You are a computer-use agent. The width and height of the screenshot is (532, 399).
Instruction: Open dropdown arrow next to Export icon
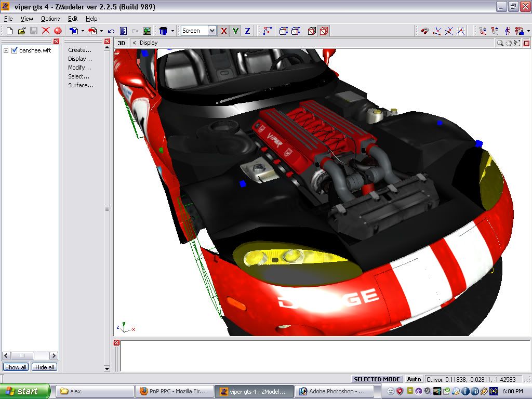click(x=101, y=31)
